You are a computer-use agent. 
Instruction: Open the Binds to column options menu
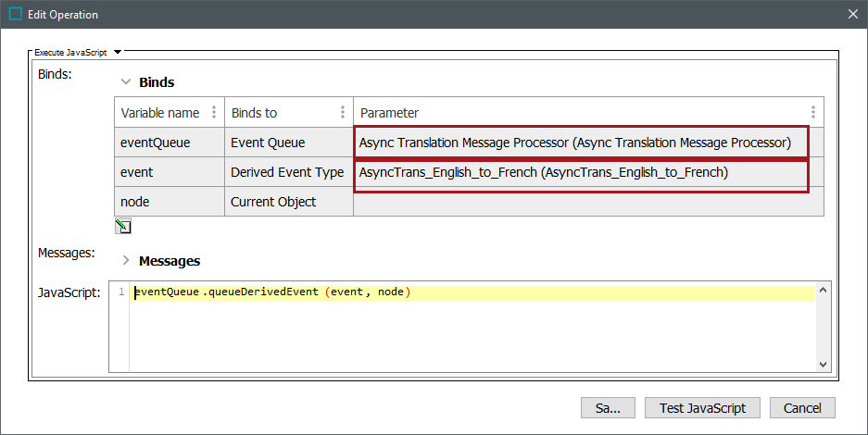(x=343, y=113)
